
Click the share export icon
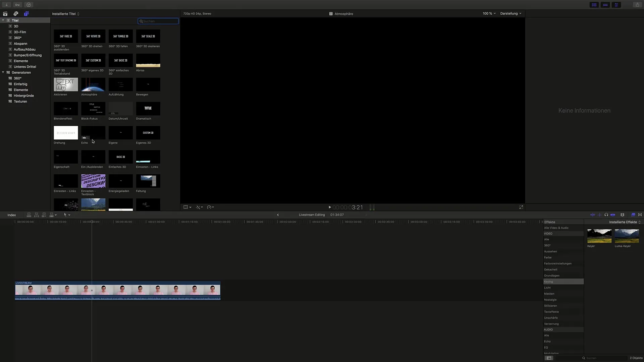click(637, 5)
